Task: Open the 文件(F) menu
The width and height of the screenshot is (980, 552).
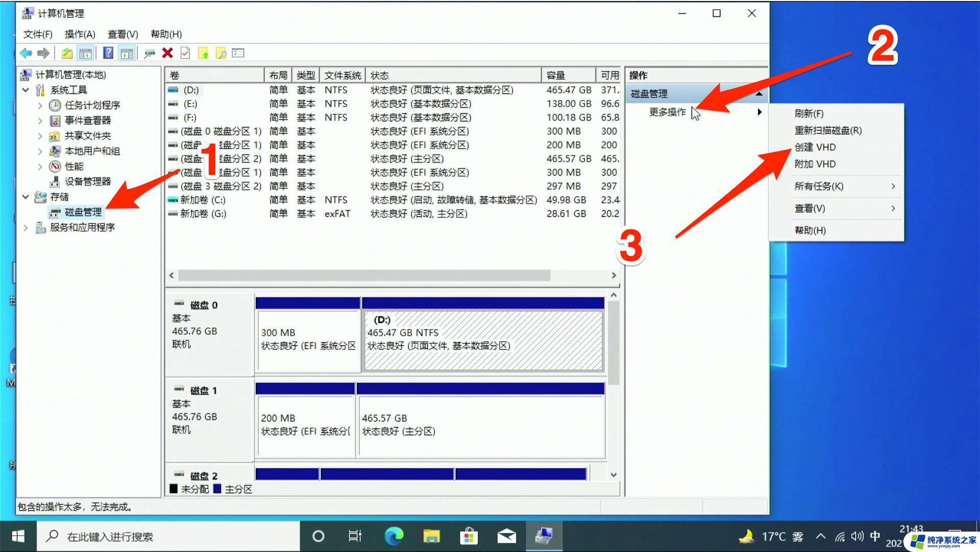Action: [x=38, y=34]
